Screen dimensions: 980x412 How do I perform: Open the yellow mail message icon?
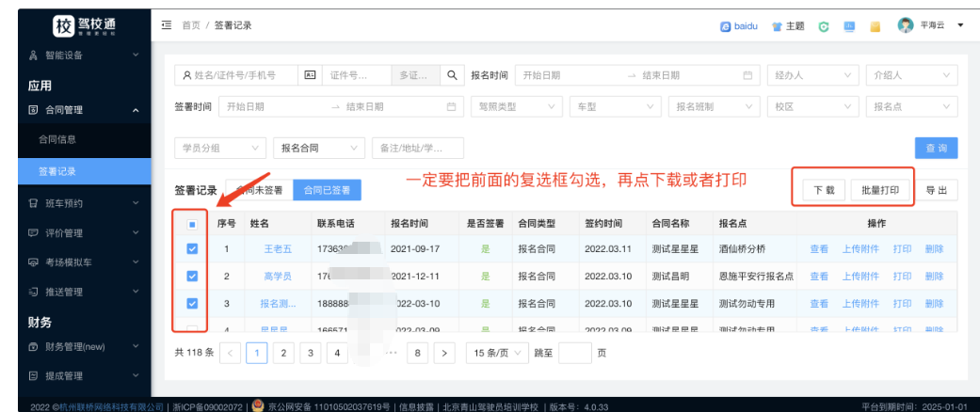coord(875,26)
